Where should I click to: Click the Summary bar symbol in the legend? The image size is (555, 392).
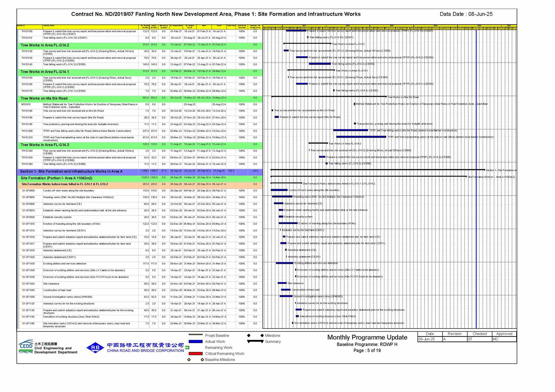point(255,341)
